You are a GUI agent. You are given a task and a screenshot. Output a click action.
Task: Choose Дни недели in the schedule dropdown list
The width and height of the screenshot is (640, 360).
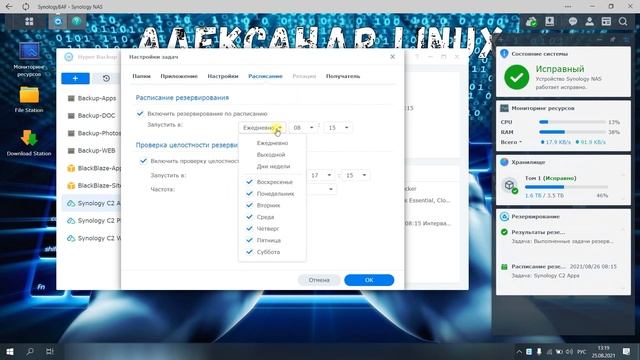tap(272, 167)
